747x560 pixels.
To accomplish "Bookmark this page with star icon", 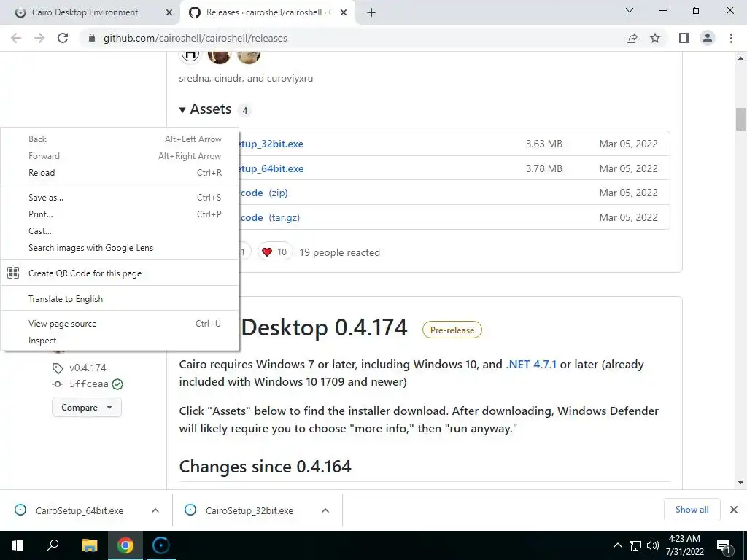I will [655, 38].
